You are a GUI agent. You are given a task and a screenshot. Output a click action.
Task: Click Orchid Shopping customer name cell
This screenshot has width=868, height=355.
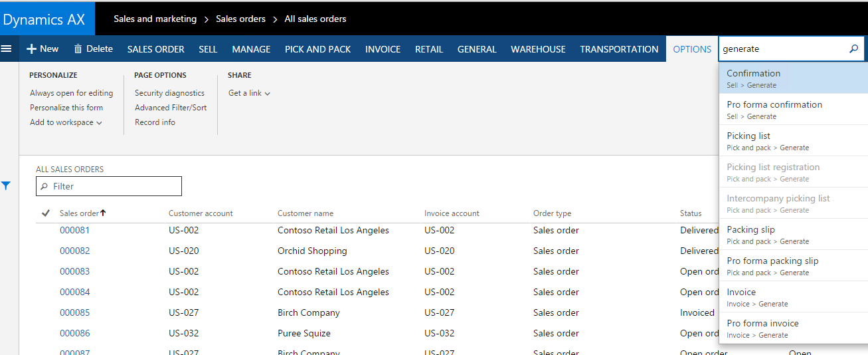tap(312, 251)
